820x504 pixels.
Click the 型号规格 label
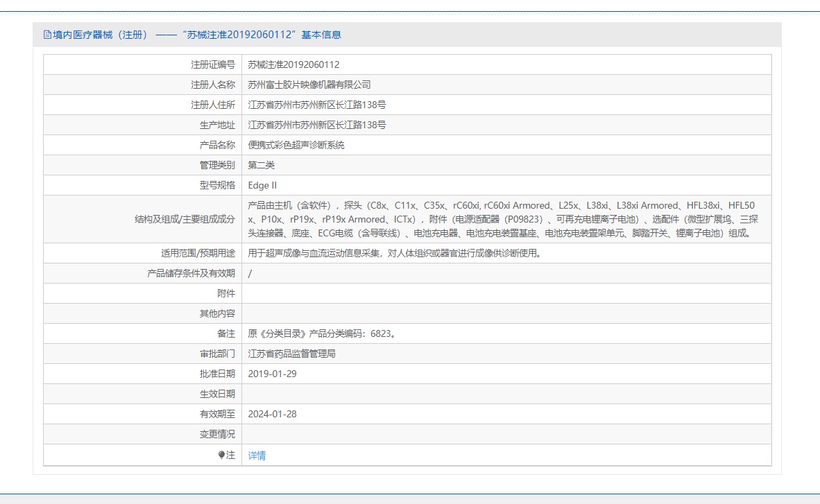pyautogui.click(x=218, y=186)
